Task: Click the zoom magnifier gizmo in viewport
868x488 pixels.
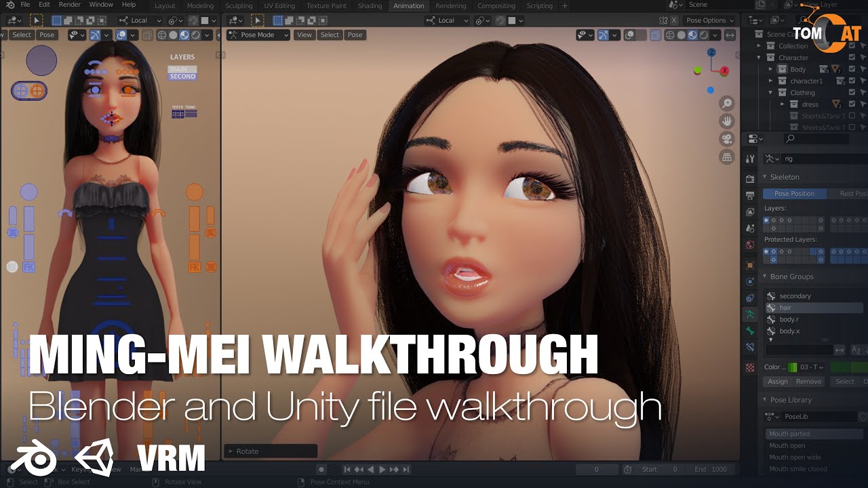Action: tap(727, 104)
